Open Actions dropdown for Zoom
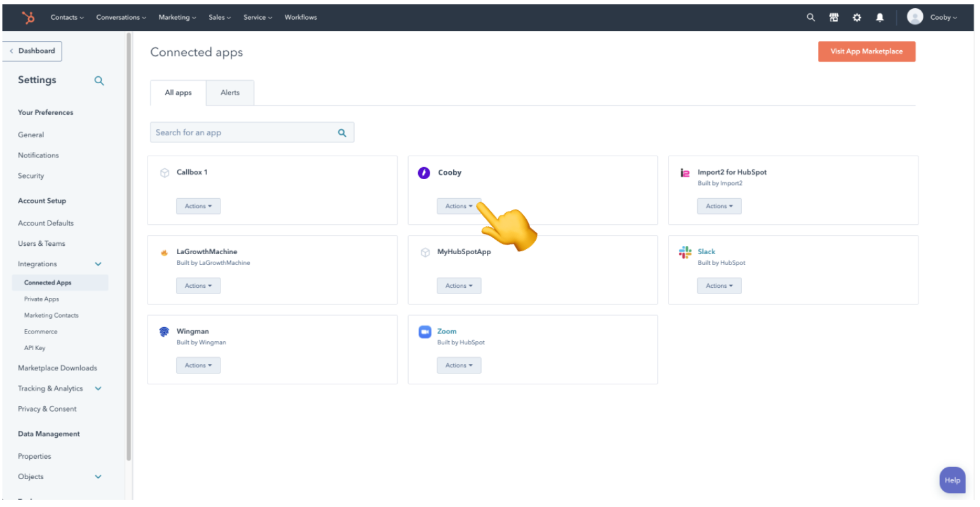The height and width of the screenshot is (507, 980). pos(459,365)
